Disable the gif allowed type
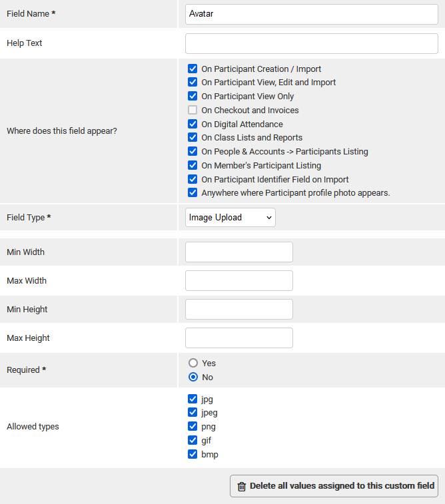Screen dimensions: 445x504 (x=193, y=441)
